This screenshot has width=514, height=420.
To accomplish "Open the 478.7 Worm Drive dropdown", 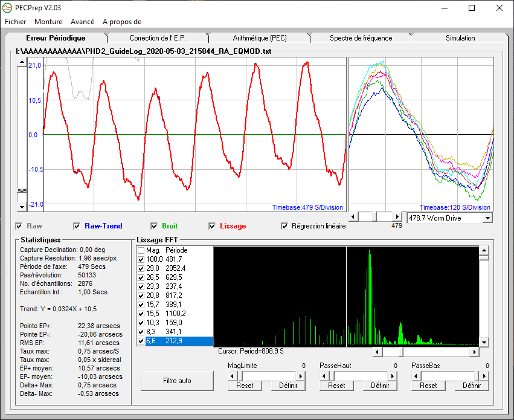I will (488, 218).
